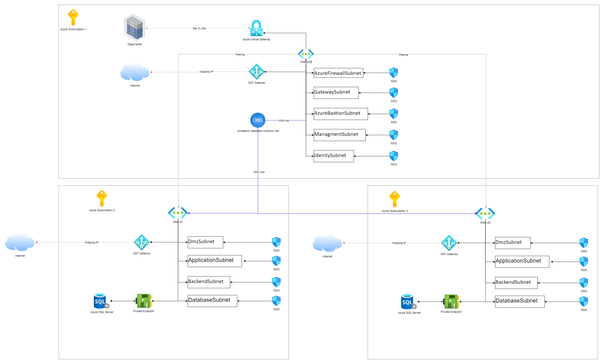Select Internet cloud left of Subscription 2

pos(20,242)
